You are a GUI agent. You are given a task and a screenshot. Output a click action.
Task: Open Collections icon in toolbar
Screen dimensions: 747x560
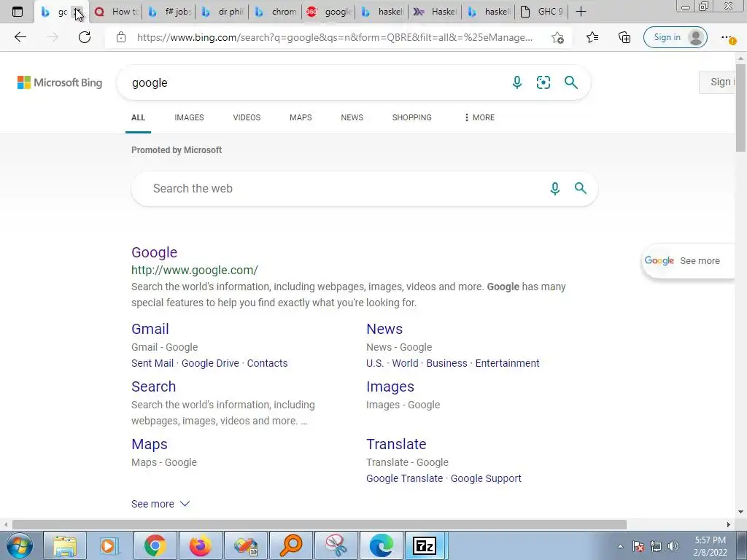pyautogui.click(x=624, y=37)
